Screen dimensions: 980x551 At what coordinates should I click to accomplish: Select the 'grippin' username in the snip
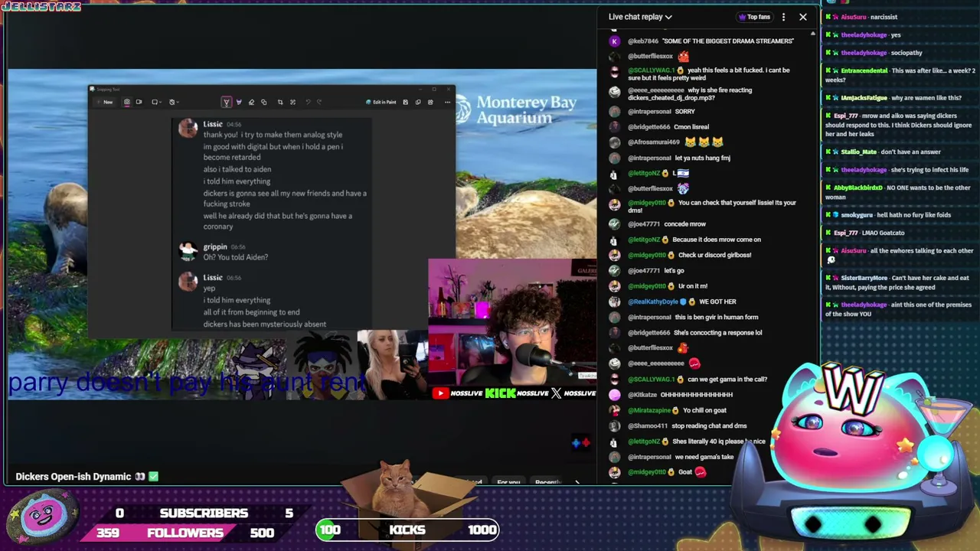[215, 246]
